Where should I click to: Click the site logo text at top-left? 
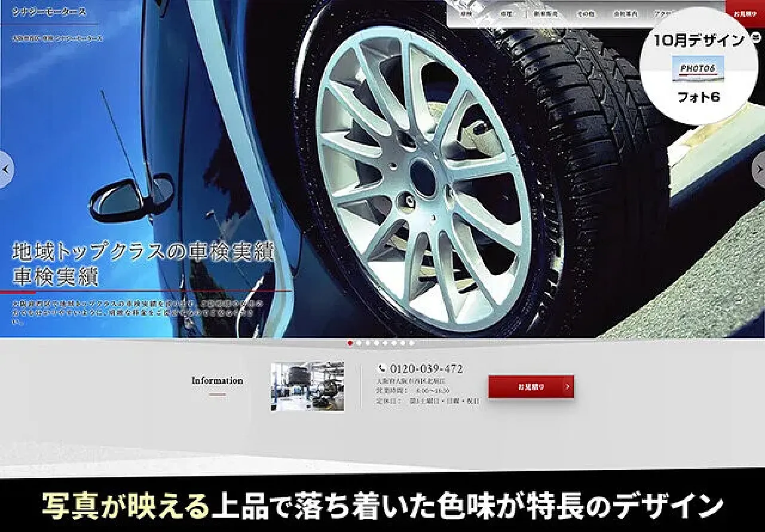click(x=49, y=12)
